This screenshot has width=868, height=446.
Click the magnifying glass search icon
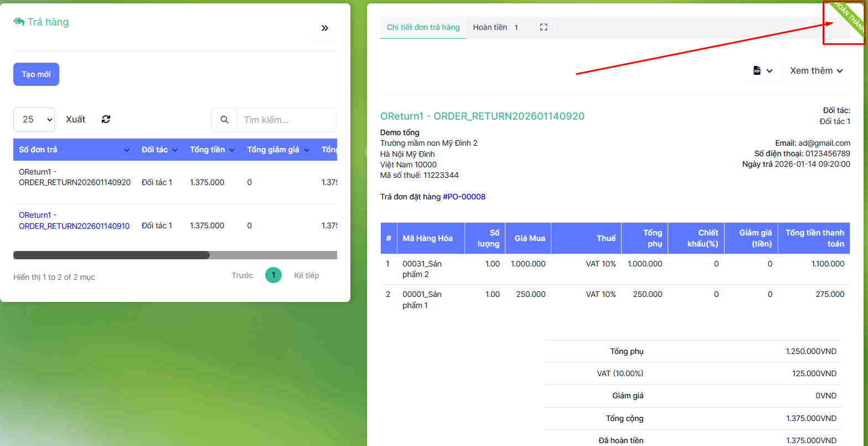tap(224, 120)
